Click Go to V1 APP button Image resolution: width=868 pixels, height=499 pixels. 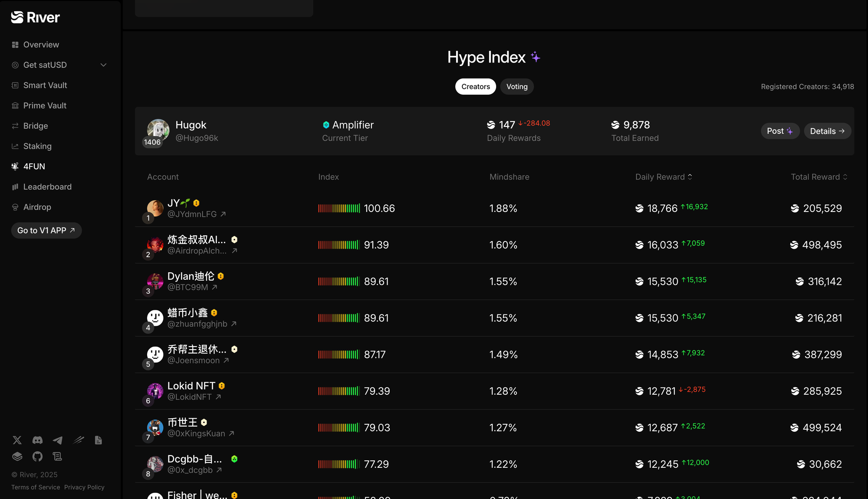[x=46, y=231]
